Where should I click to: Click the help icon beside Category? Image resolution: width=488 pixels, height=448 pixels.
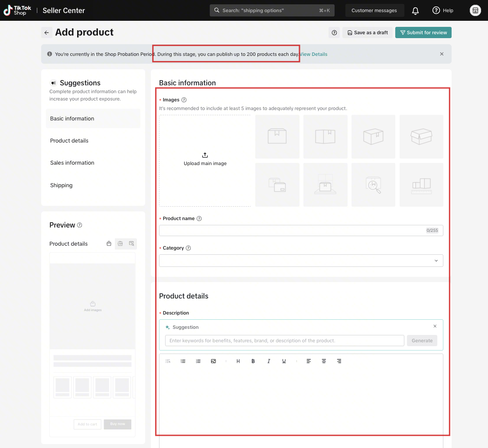pos(188,248)
